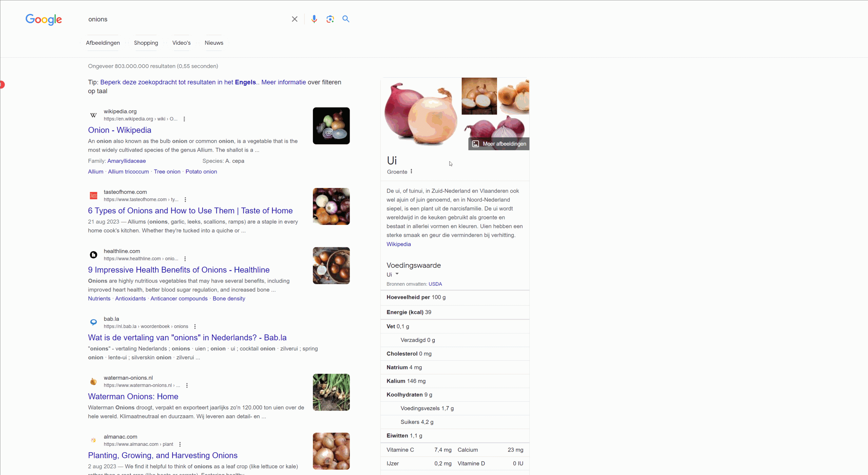Go to Google home via the logo
Viewport: 868px width, 475px height.
[x=44, y=19]
